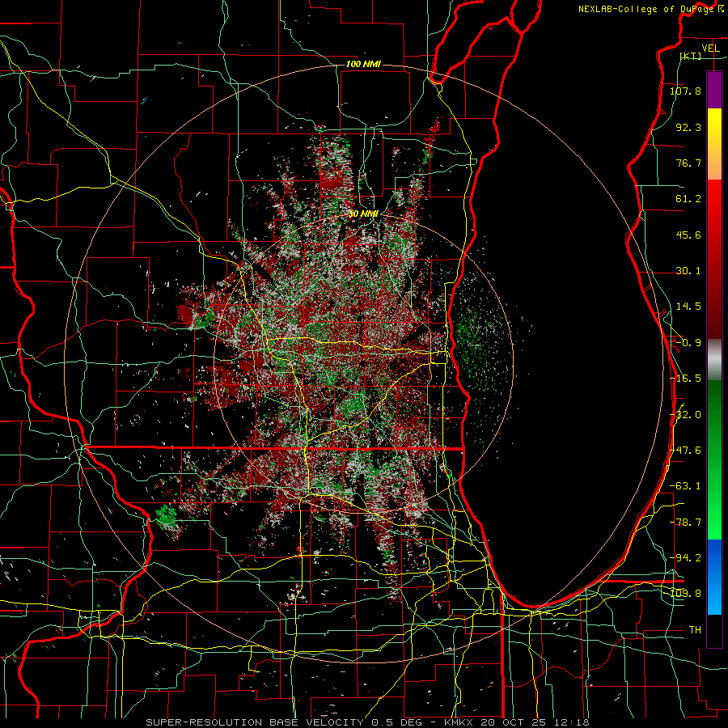Screen dimensions: 728x728
Task: Select the 14.5 legend value
Action: tap(688, 307)
